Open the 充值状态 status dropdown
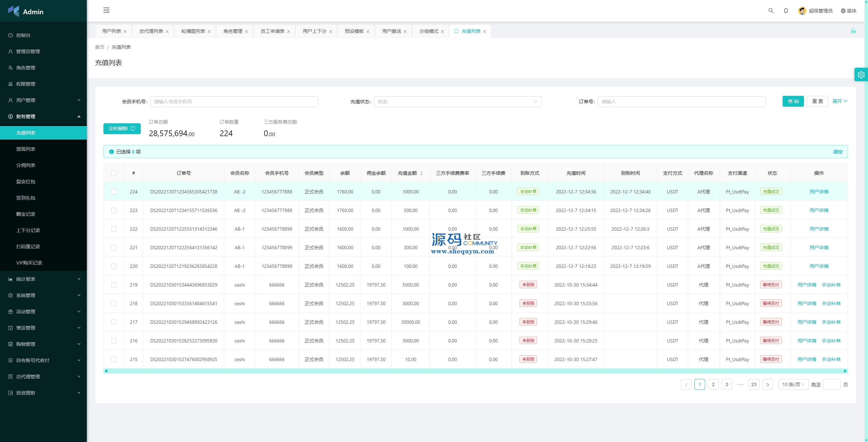 [457, 102]
